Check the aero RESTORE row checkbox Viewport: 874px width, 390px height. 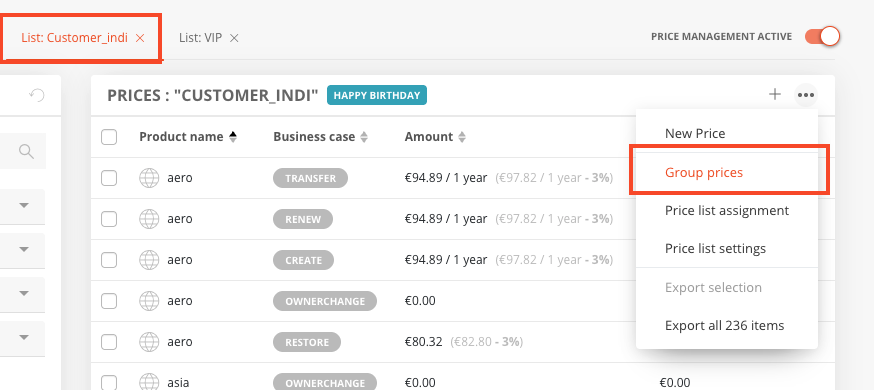109,342
